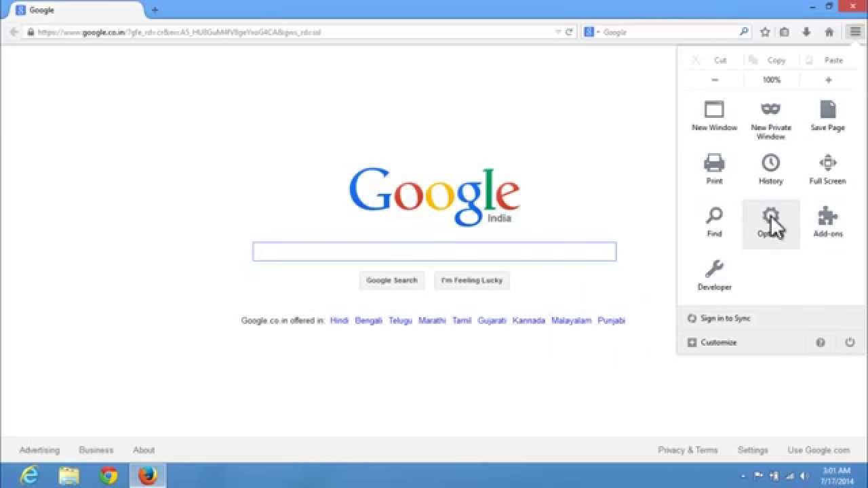868x488 pixels.
Task: Switch Google to Malayalam
Action: coord(572,321)
